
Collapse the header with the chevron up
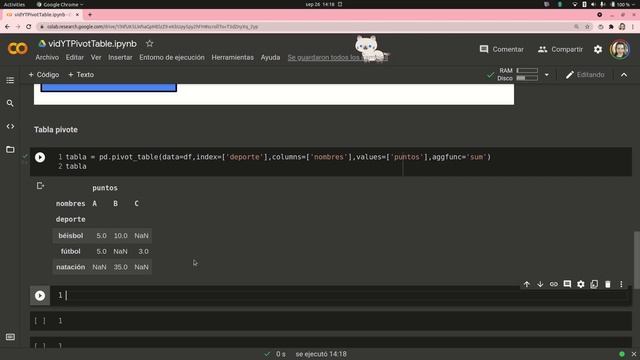coord(624,75)
